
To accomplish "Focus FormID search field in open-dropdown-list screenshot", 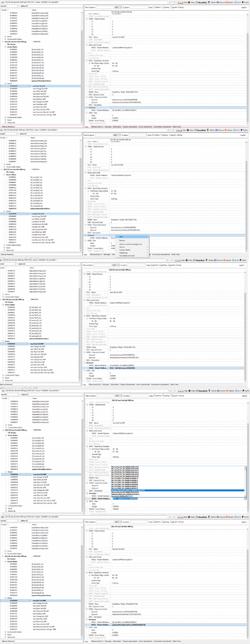I will click(x=12, y=394).
